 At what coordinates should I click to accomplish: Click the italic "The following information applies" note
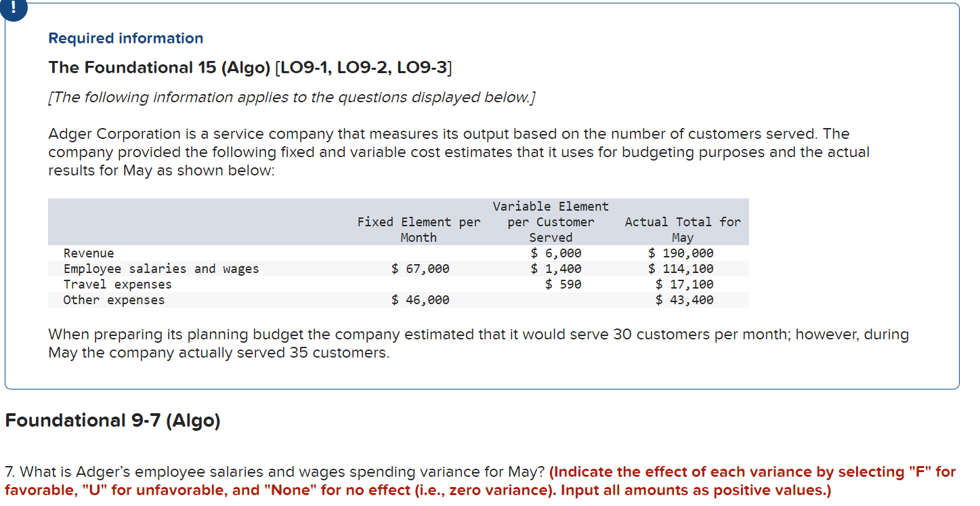click(292, 98)
